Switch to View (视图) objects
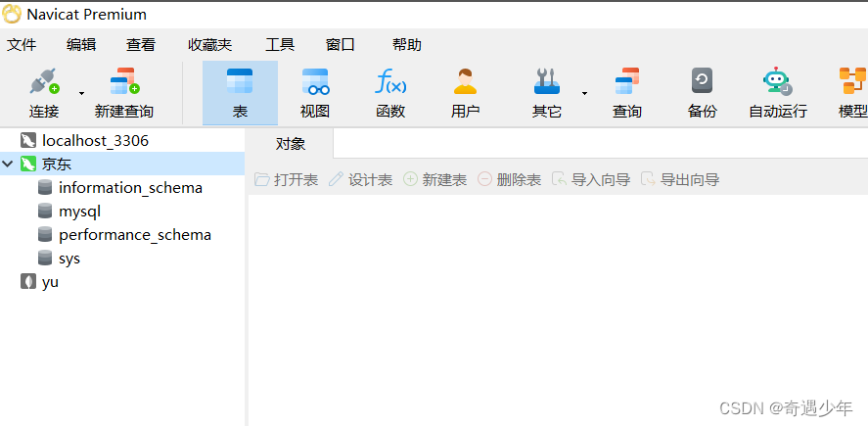868x426 pixels. tap(315, 93)
